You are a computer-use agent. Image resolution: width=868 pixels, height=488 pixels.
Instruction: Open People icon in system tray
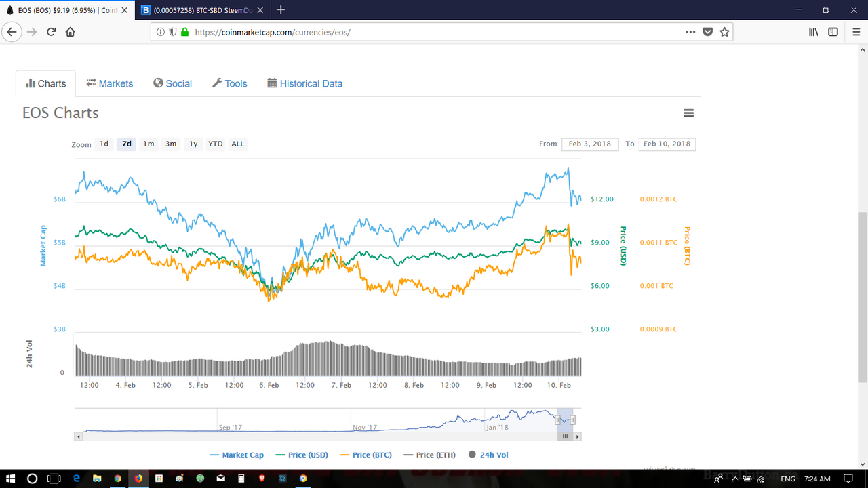tap(718, 479)
